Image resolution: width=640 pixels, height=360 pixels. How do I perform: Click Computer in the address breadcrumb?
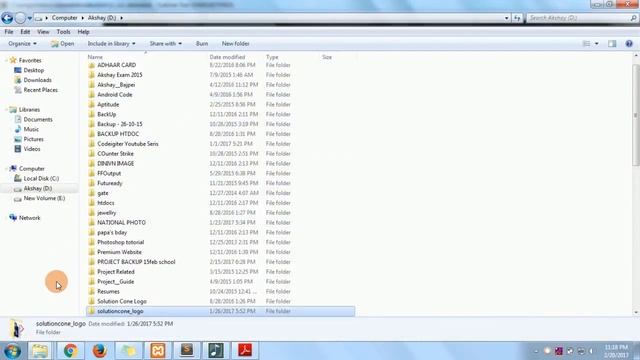(64, 18)
